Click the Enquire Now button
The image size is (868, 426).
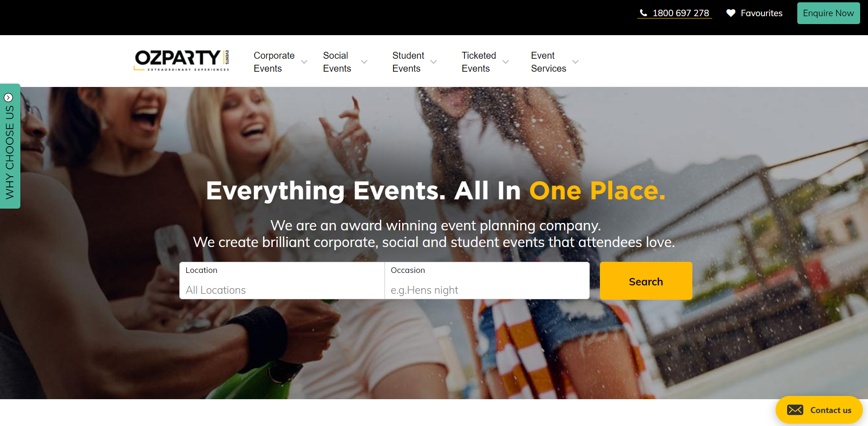(x=828, y=13)
